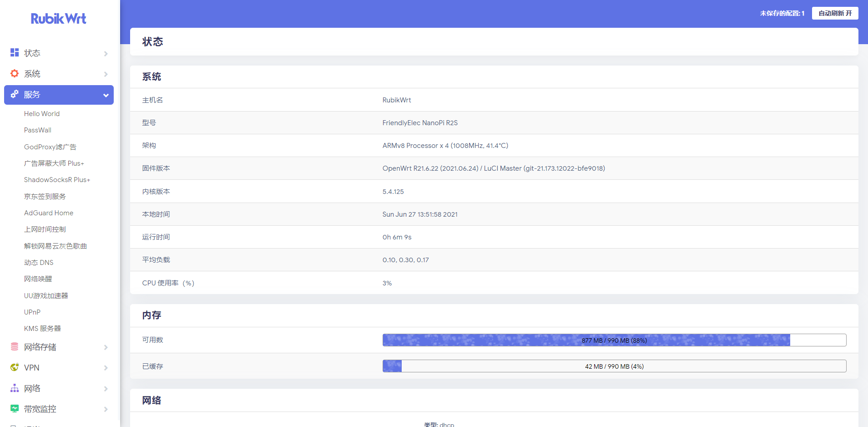Viewport: 868px width, 427px height.
Task: Expand the VPN section arrow
Action: tap(106, 367)
